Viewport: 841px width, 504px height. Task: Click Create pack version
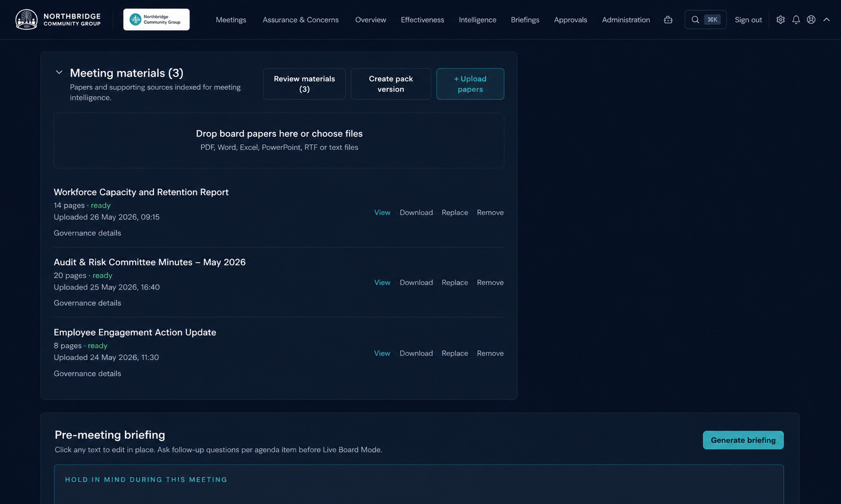point(391,84)
